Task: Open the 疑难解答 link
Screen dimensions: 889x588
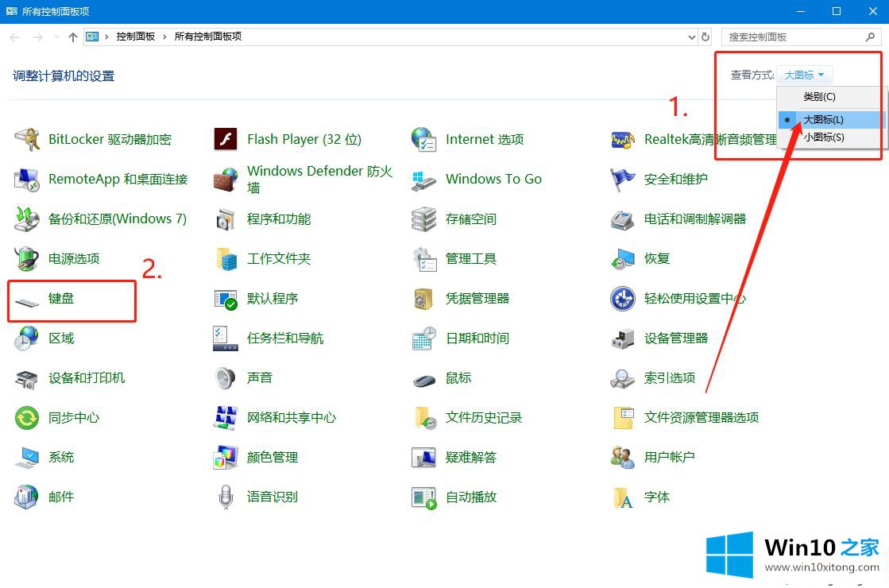Action: [x=471, y=458]
